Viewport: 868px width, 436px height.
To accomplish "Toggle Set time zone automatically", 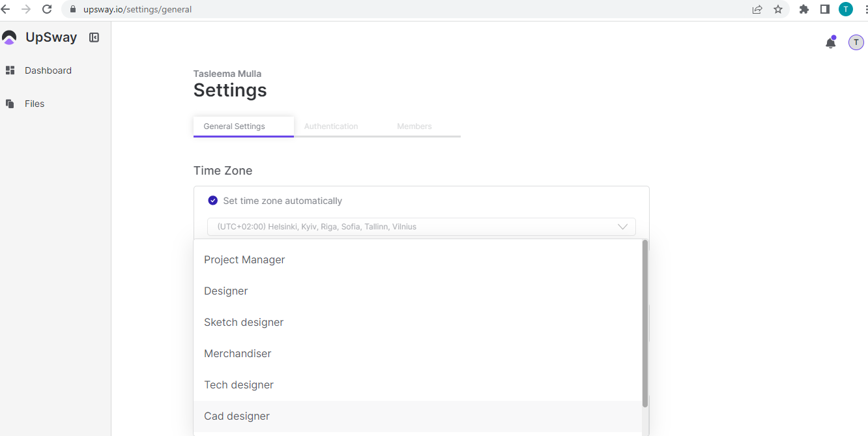I will (212, 201).
